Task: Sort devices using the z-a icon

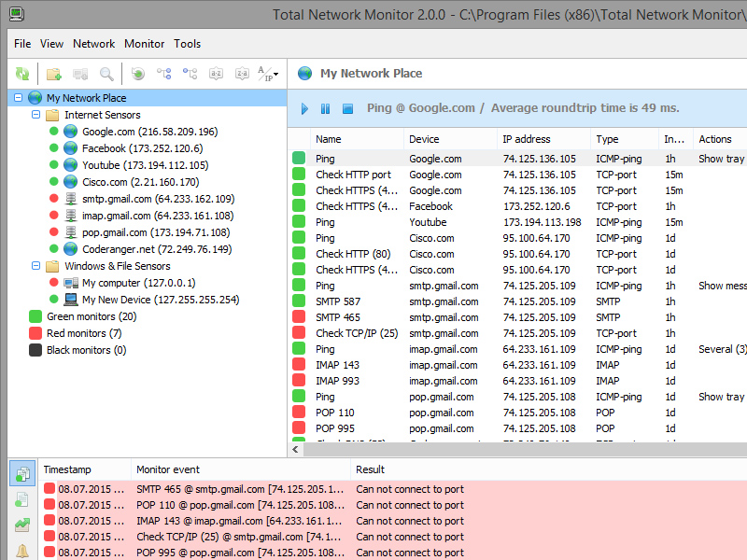Action: click(x=241, y=74)
